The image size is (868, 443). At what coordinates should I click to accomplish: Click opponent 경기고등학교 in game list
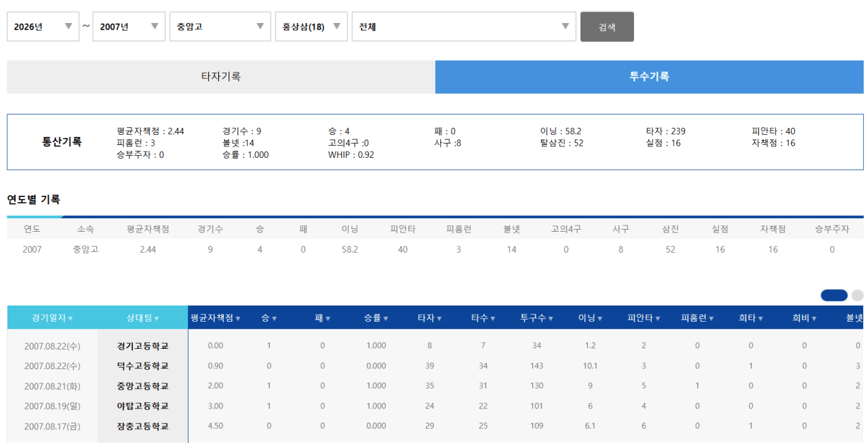142,345
